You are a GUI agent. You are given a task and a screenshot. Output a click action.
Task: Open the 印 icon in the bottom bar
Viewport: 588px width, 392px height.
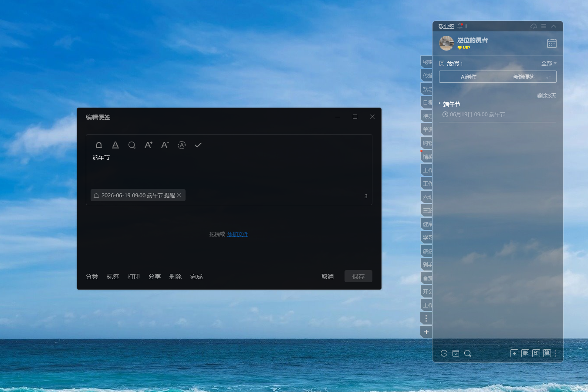tap(536, 353)
